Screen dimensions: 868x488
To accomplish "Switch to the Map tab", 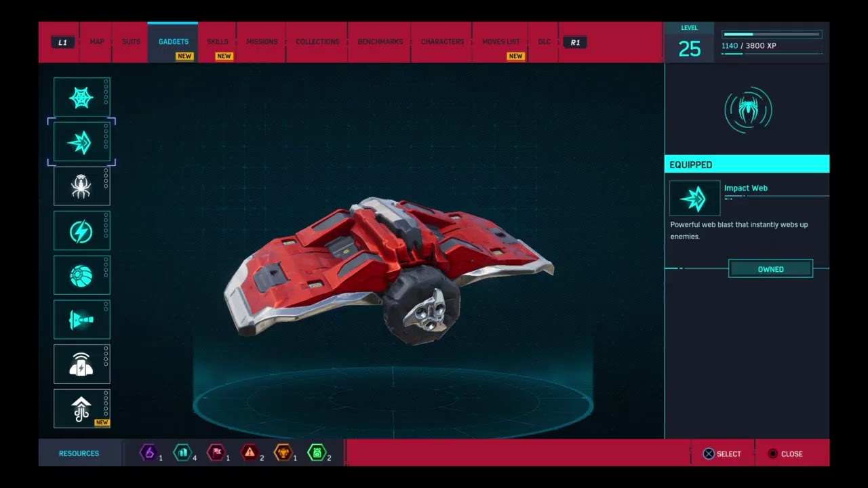I will coord(97,42).
